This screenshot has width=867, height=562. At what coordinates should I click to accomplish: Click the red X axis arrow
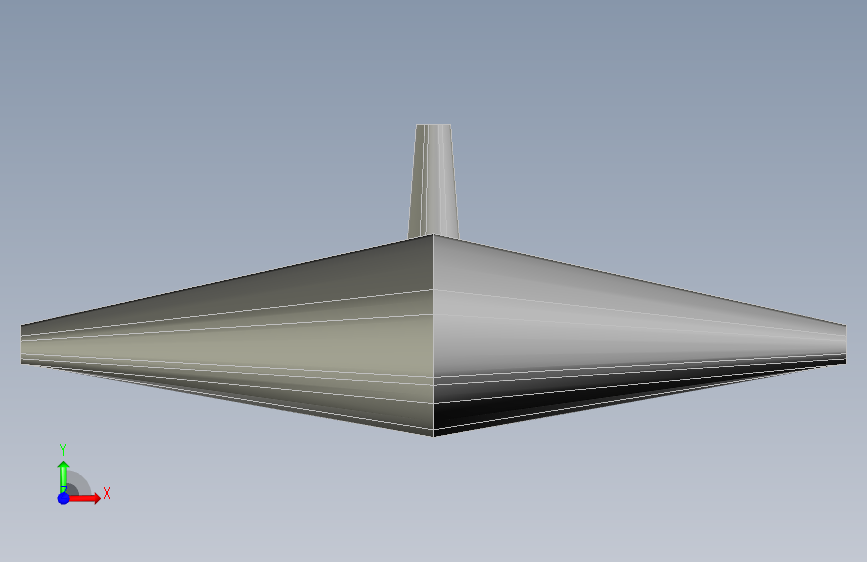[x=84, y=498]
